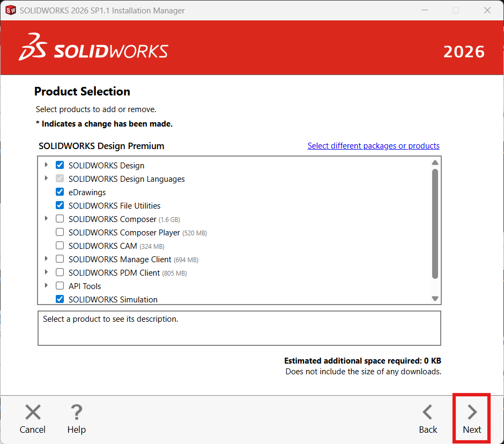Image resolution: width=504 pixels, height=444 pixels.
Task: Enable the SOLIDWORKS CAM checkbox
Action: click(60, 246)
